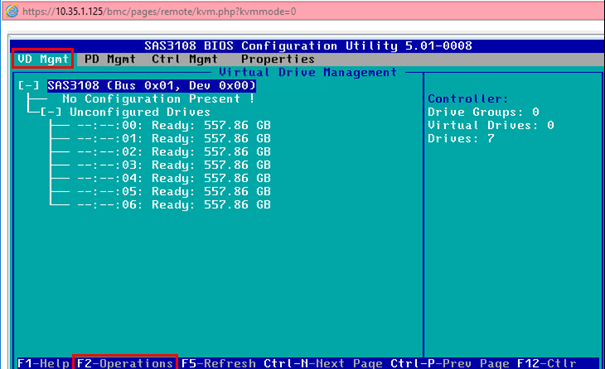Select drive --:--:06 Ready 557.86 GB

tap(174, 205)
